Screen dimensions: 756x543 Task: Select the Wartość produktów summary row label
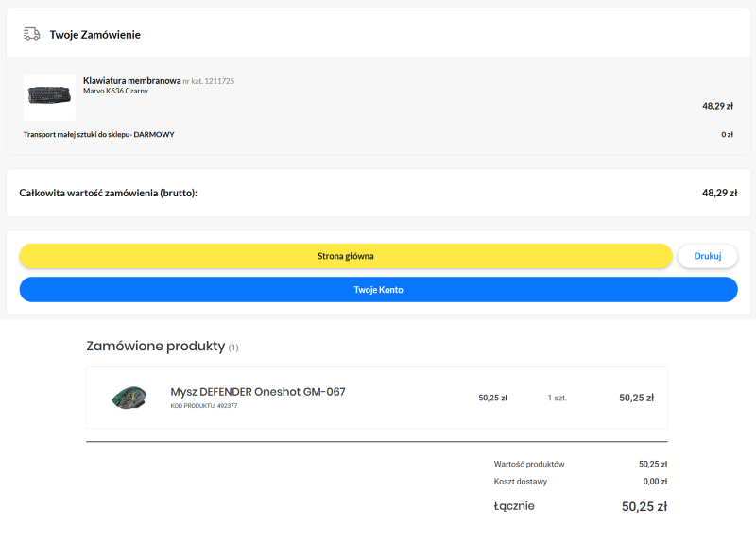click(528, 464)
